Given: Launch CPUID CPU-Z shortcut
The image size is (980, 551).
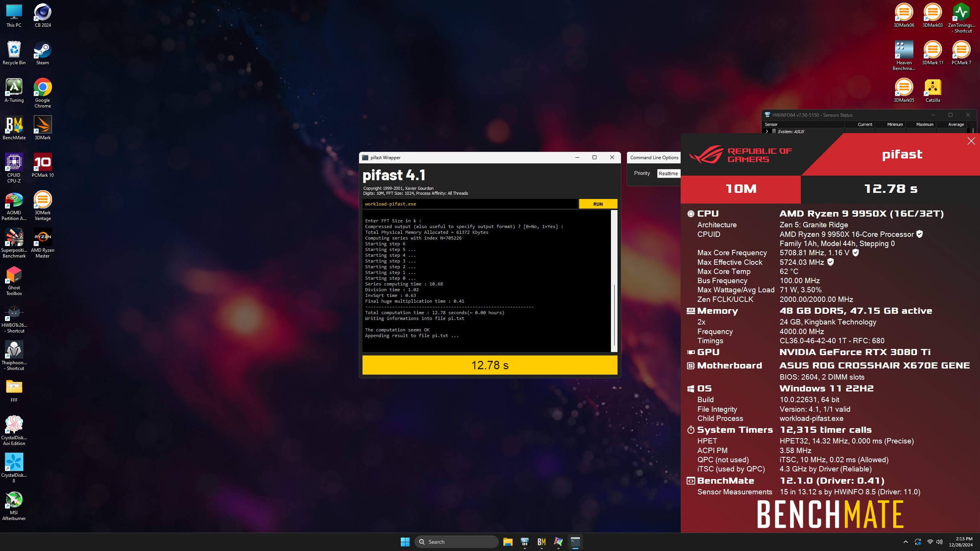Looking at the screenshot, I should click(x=14, y=168).
